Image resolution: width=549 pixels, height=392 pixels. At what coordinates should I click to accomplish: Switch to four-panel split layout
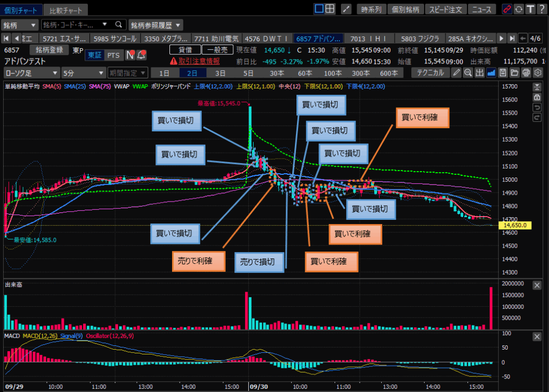[331, 9]
